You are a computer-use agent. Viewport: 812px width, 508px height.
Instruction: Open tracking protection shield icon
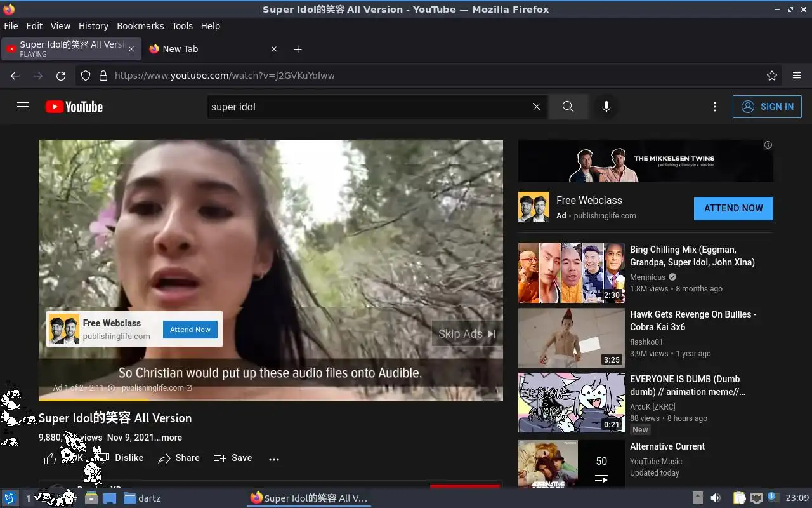pyautogui.click(x=86, y=76)
